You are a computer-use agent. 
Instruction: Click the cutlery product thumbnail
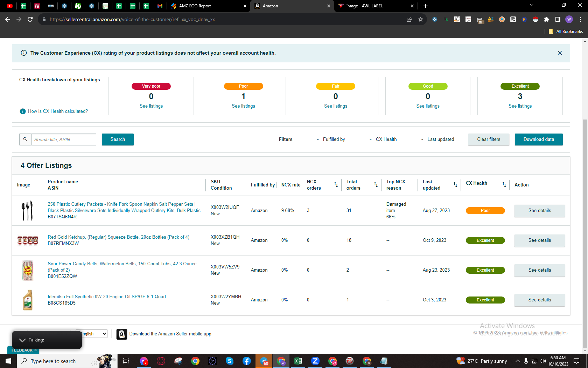pyautogui.click(x=28, y=211)
